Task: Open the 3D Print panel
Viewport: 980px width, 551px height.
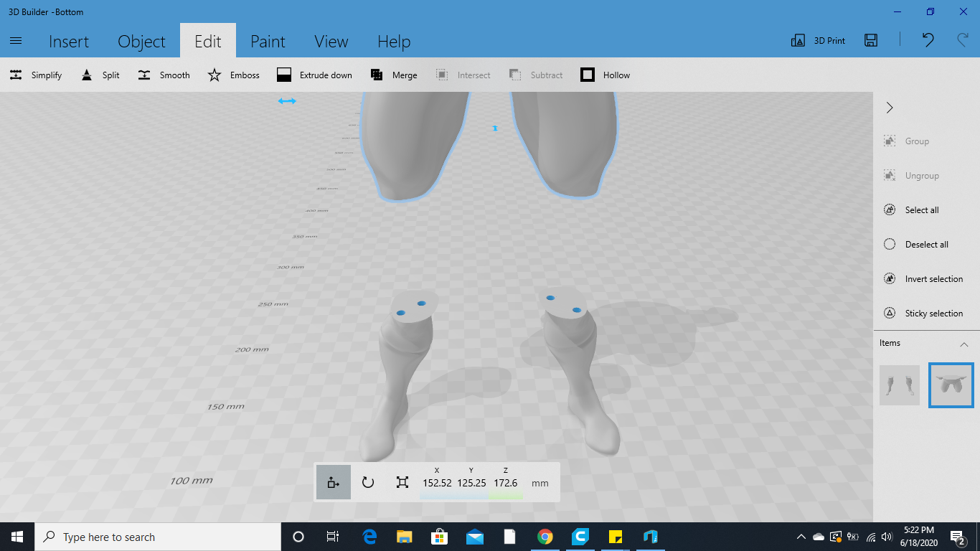Action: point(817,40)
